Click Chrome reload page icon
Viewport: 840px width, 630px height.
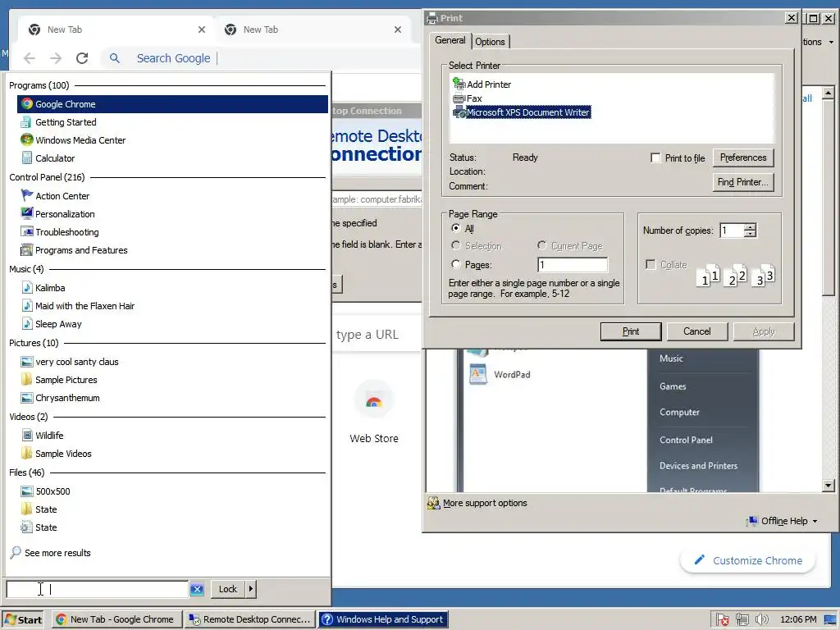point(82,58)
